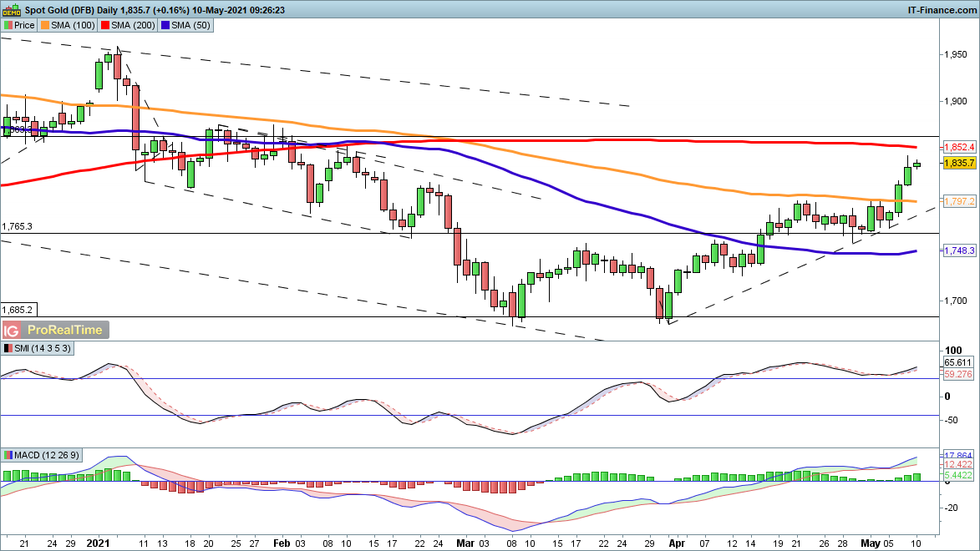Image resolution: width=980 pixels, height=551 pixels.
Task: Click the orange SMA (100) color swatch
Action: (x=47, y=25)
